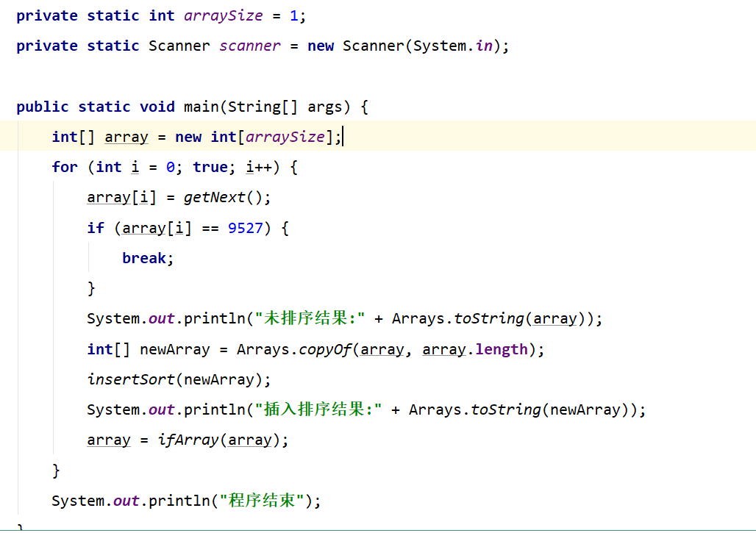Click 'arraySize' inside new int brackets

285,137
